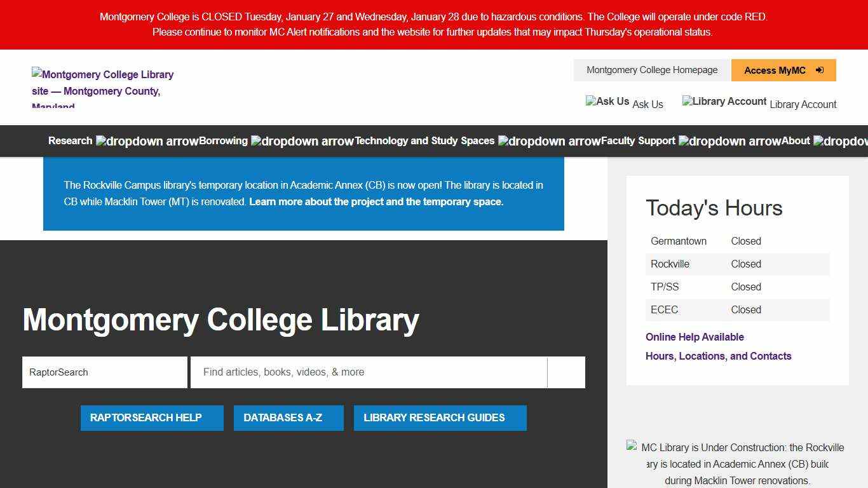Click the Databases A-Z button
This screenshot has width=868, height=488.
[288, 417]
